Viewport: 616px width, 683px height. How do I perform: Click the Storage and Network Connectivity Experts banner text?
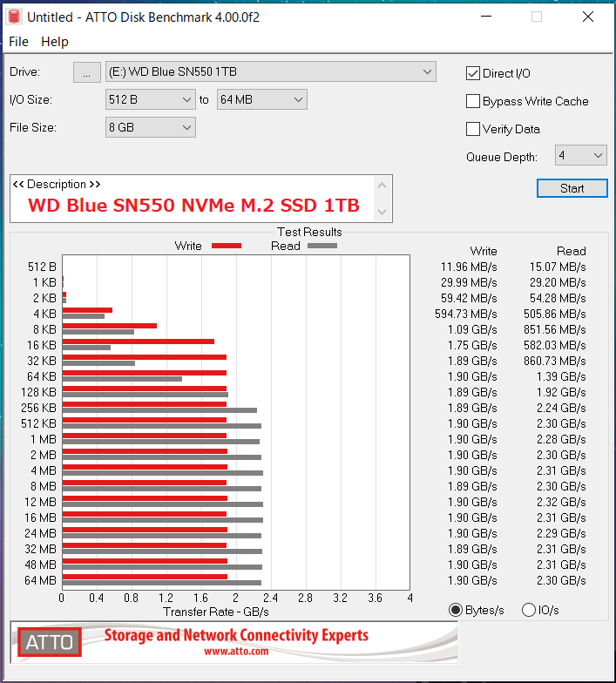(236, 635)
